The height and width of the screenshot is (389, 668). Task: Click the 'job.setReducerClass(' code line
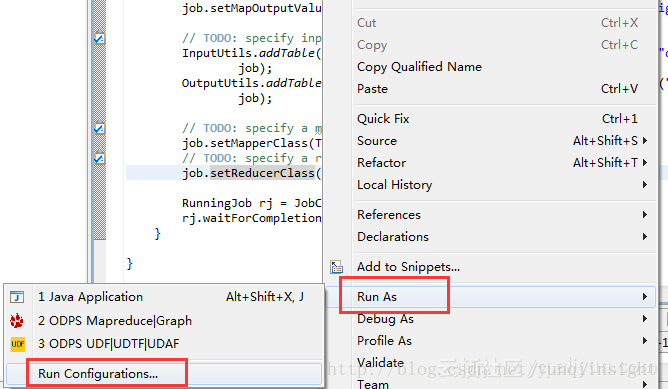(251, 173)
